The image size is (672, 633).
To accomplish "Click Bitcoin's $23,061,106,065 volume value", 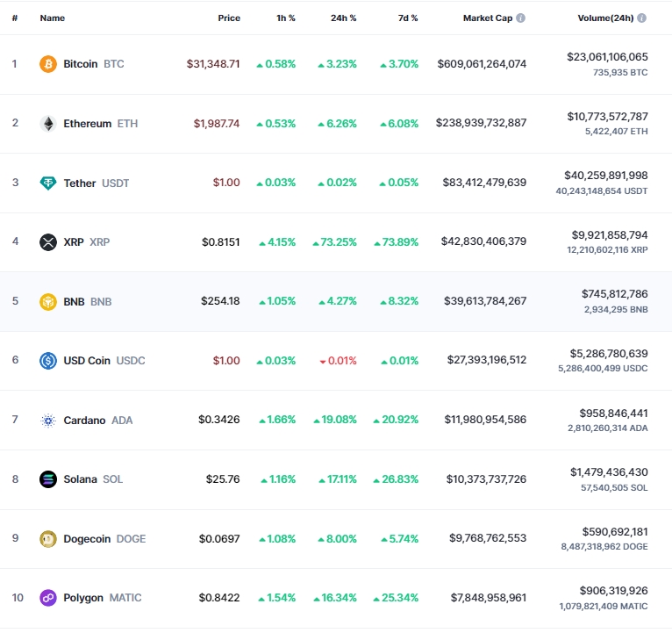I will 607,56.
